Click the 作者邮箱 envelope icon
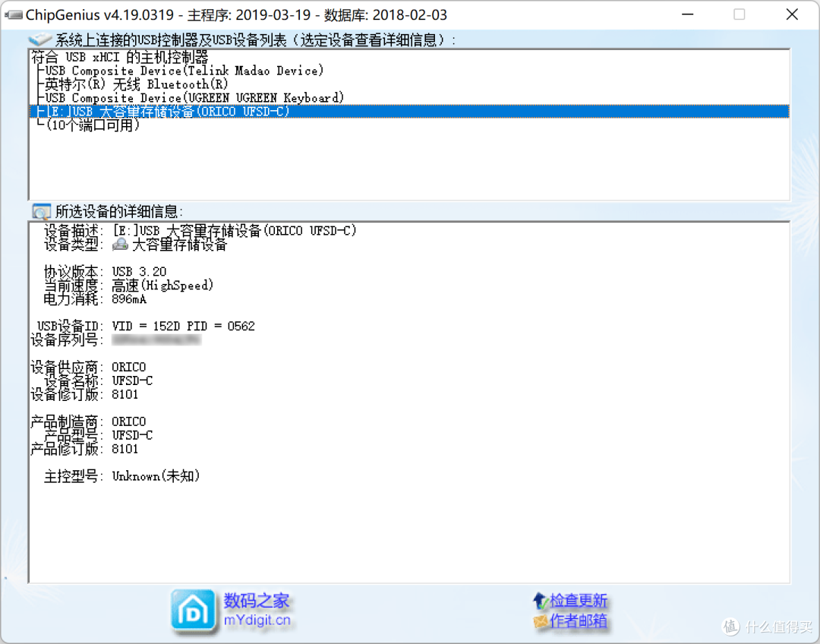The width and height of the screenshot is (820, 644). point(541,621)
